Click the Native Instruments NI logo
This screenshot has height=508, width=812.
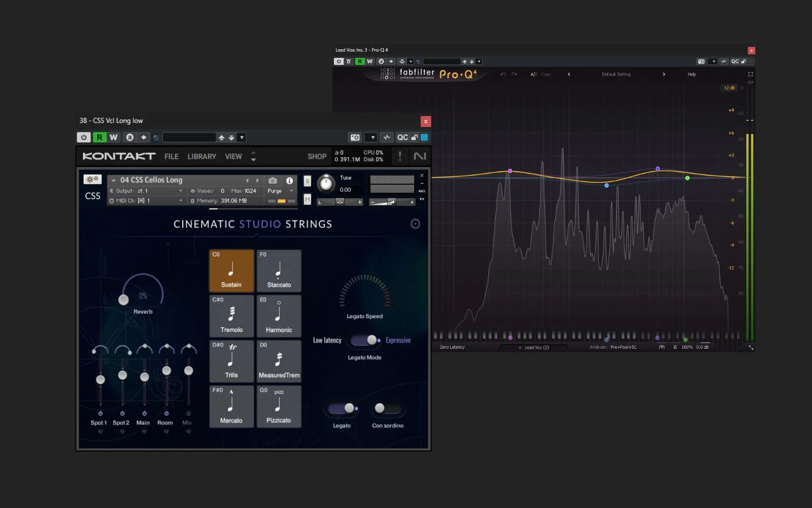[x=420, y=156]
